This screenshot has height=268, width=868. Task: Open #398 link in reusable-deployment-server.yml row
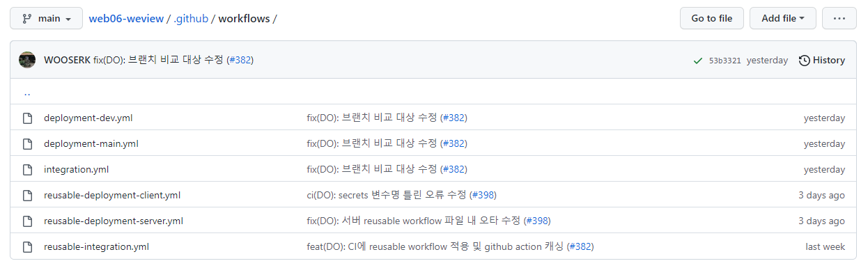pos(536,221)
